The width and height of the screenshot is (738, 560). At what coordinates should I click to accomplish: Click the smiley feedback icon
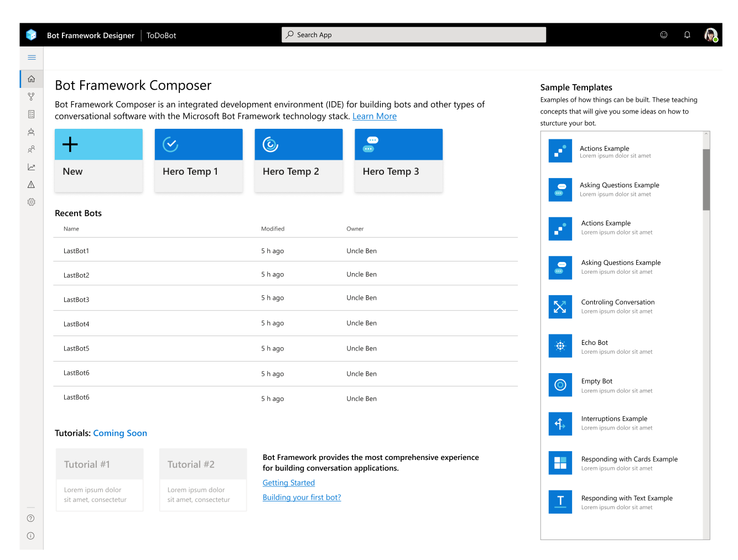(664, 35)
